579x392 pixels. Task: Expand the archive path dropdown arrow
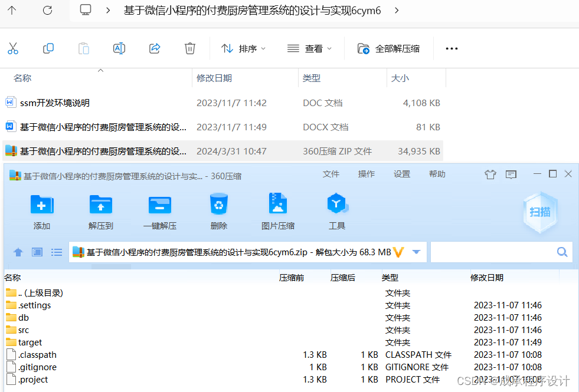click(417, 252)
